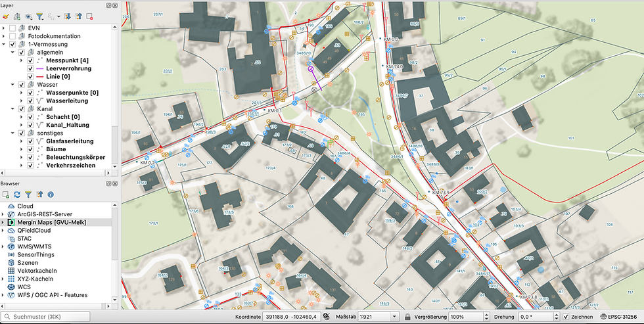644x324 pixels.
Task: Collapse the 1-Vermessung group
Action: tap(4, 44)
